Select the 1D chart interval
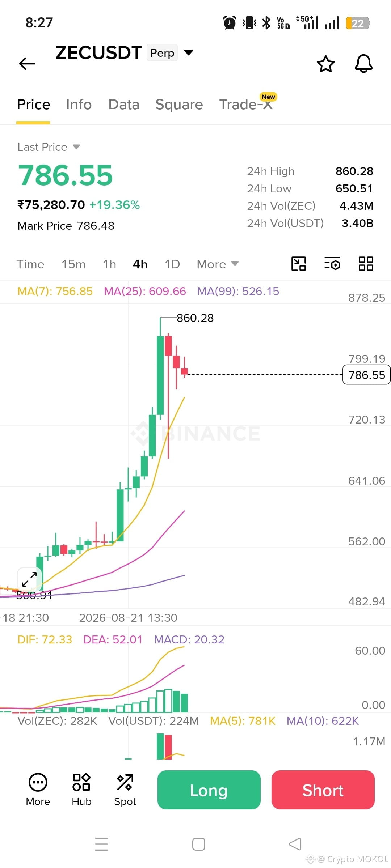Viewport: 391px width, 868px height. tap(172, 264)
